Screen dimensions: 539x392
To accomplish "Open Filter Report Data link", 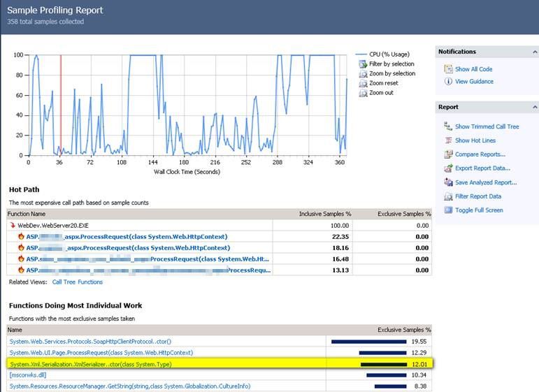I will 478,196.
